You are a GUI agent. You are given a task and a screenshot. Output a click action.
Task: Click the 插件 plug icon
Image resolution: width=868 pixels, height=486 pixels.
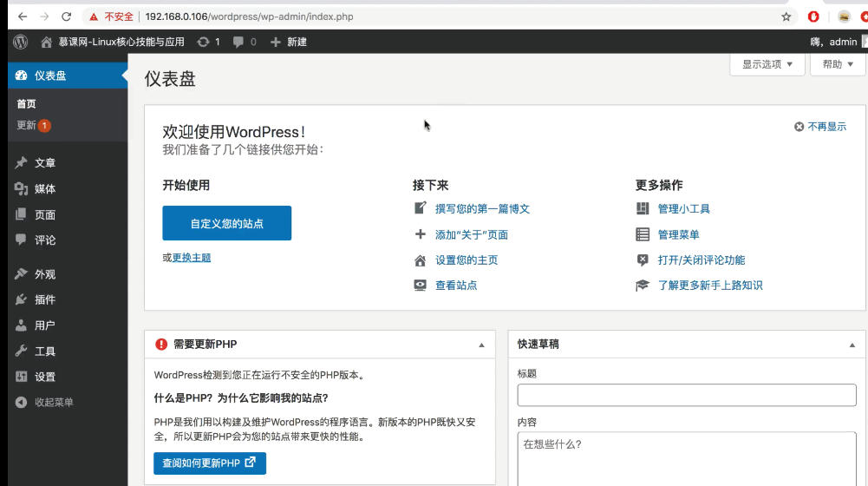coord(21,299)
